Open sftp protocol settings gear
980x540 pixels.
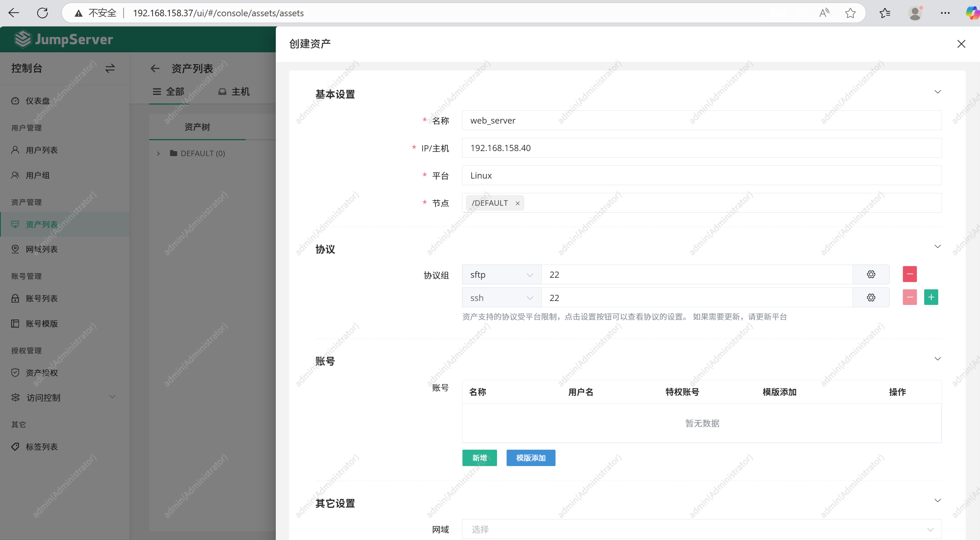pyautogui.click(x=871, y=275)
